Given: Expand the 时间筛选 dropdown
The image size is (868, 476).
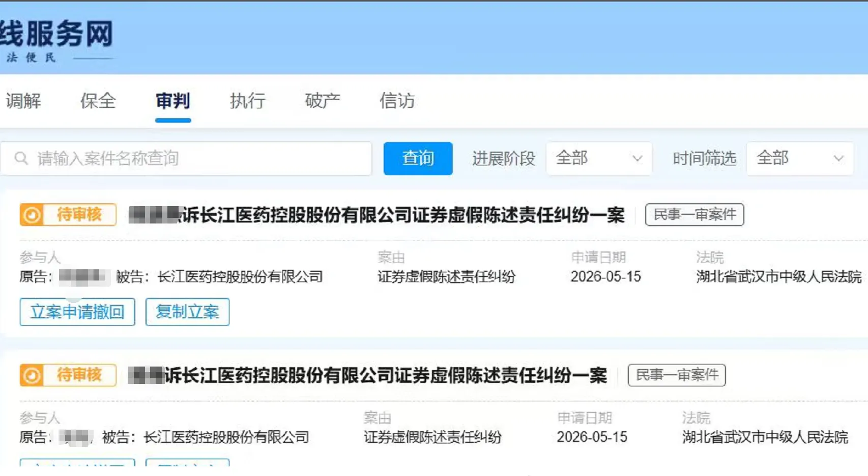Looking at the screenshot, I should coord(800,158).
